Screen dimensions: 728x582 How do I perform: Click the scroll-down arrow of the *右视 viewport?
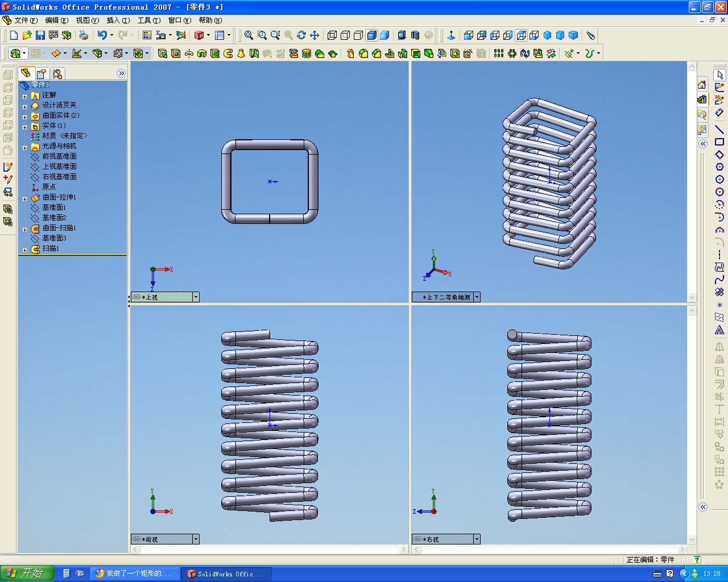(692, 540)
